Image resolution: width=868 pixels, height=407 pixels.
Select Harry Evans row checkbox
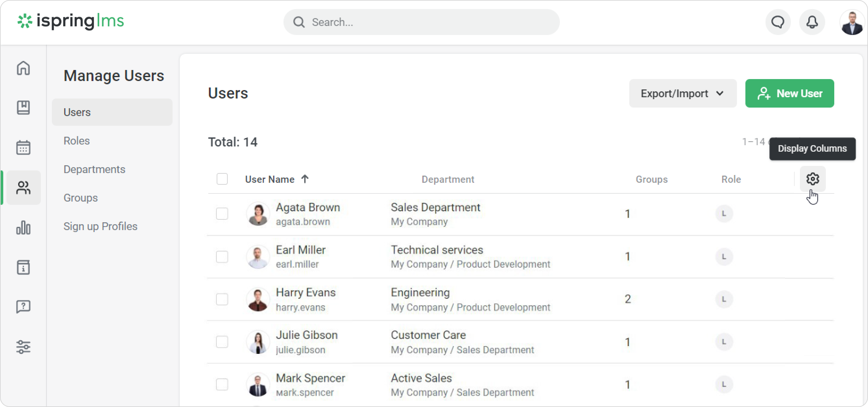tap(222, 299)
